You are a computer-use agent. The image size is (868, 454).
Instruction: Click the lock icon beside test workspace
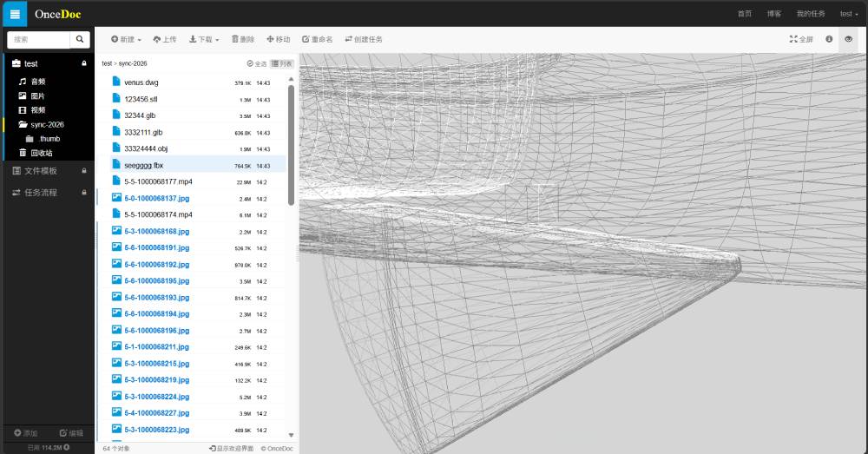pos(84,63)
